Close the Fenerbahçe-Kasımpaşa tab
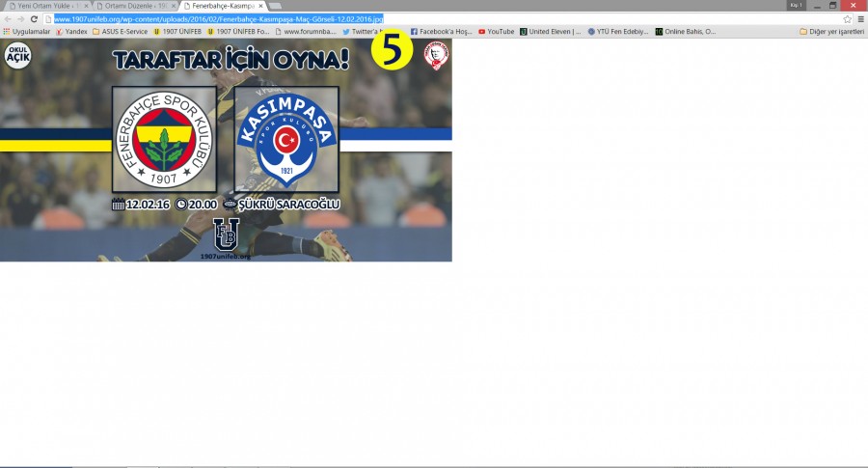The height and width of the screenshot is (468, 868). pyautogui.click(x=260, y=6)
